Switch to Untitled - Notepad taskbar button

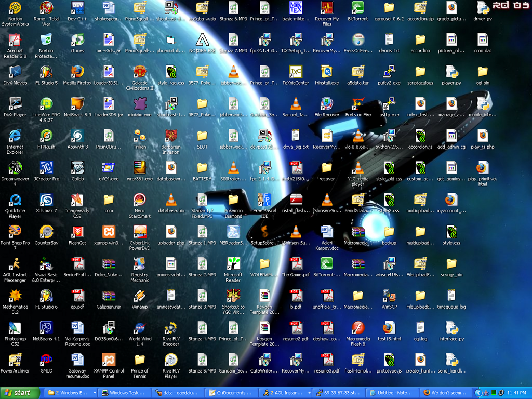click(x=393, y=393)
